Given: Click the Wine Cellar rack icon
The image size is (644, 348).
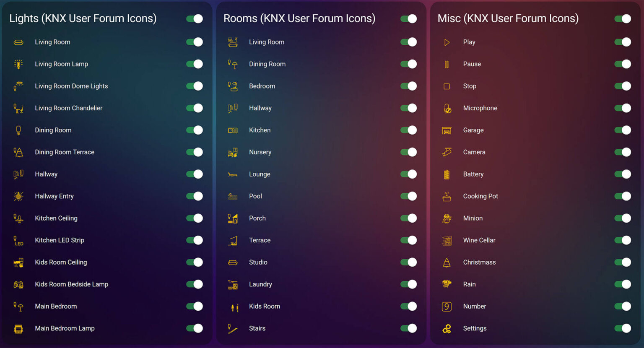Looking at the screenshot, I should 446,240.
